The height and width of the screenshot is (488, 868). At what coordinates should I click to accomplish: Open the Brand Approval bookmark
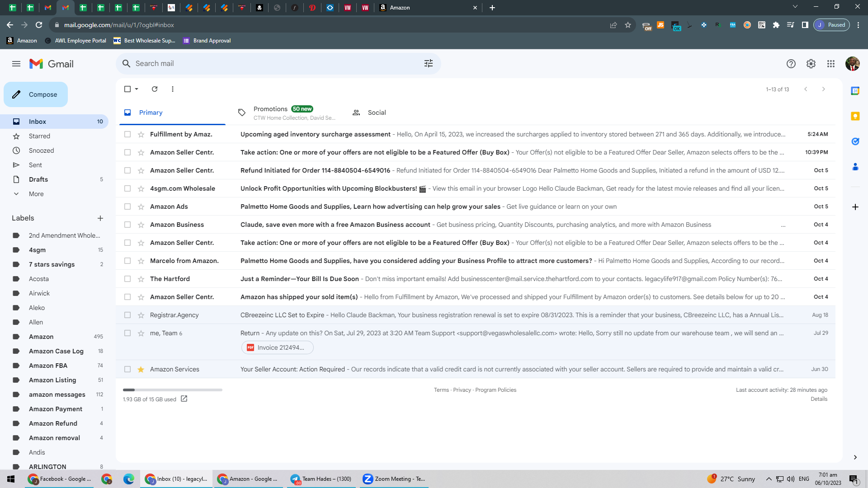tap(207, 41)
